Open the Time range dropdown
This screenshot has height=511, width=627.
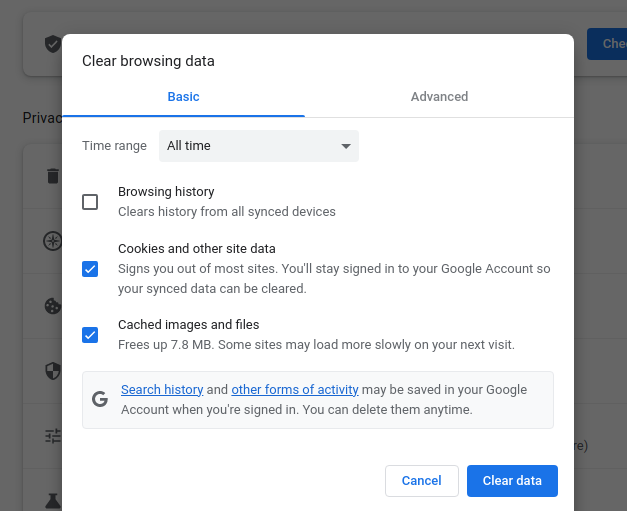[x=259, y=146]
